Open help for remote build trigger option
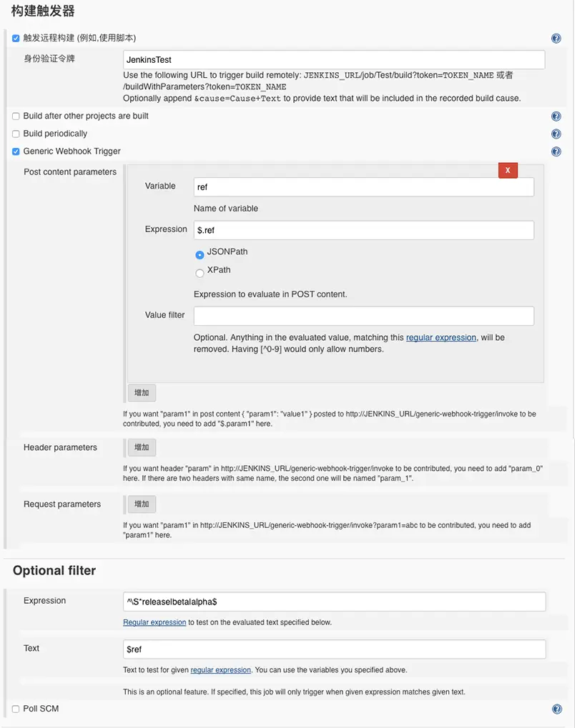Screen dimensions: 577x728 pos(556,39)
